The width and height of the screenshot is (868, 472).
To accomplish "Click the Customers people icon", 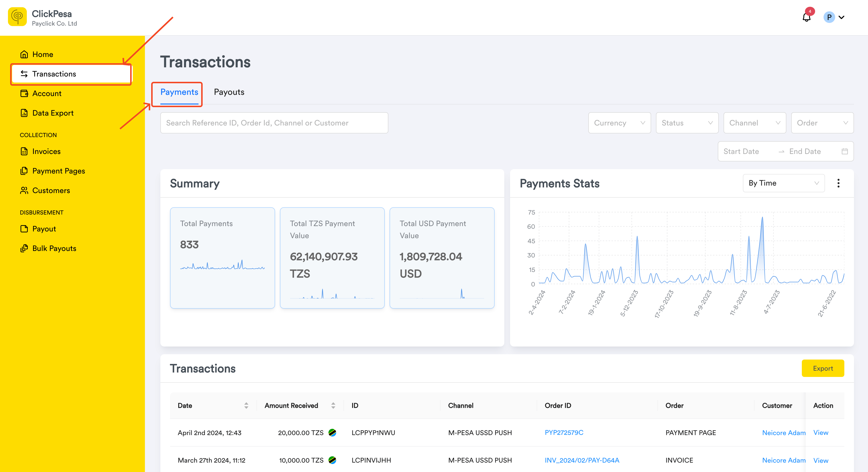I will click(x=24, y=191).
